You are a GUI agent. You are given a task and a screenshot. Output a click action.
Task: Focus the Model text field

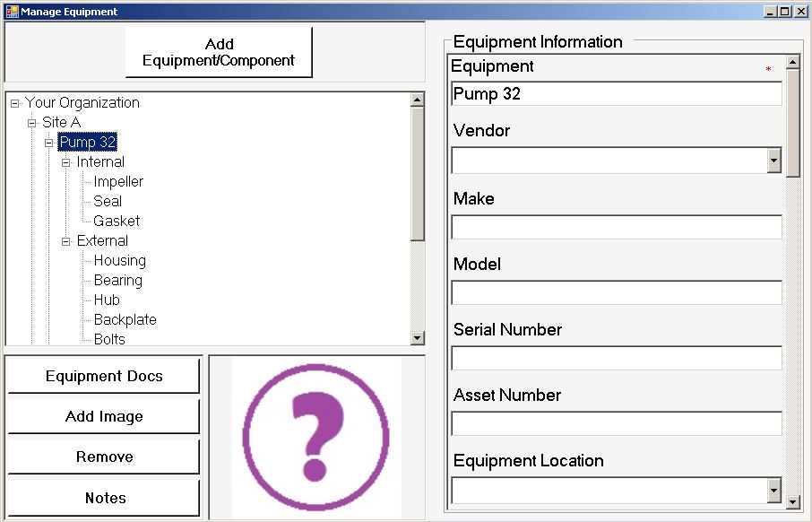tap(616, 293)
